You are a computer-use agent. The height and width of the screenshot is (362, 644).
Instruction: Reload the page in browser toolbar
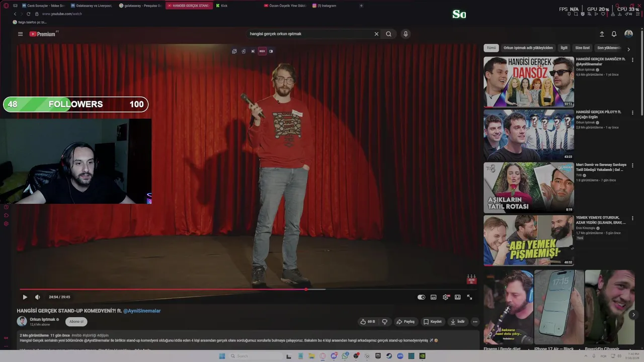coord(28,14)
